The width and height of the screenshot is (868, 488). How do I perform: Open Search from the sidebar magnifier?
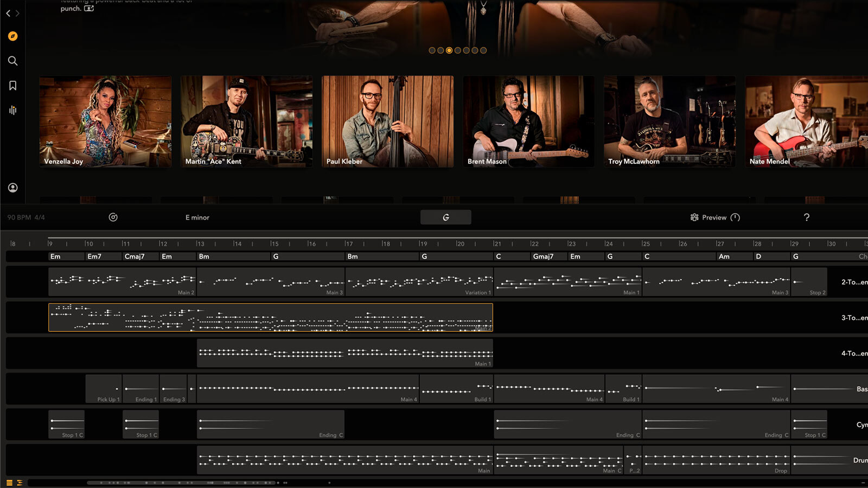tap(12, 61)
